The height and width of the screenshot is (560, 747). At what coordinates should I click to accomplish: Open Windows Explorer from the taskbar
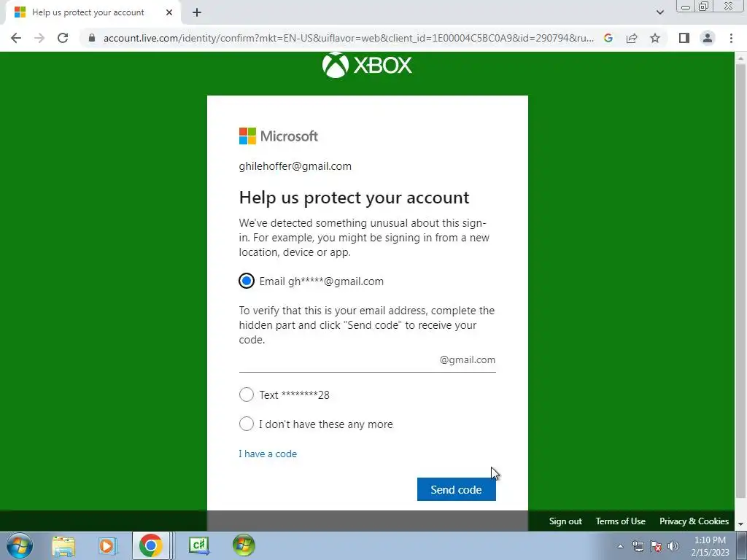pyautogui.click(x=63, y=545)
